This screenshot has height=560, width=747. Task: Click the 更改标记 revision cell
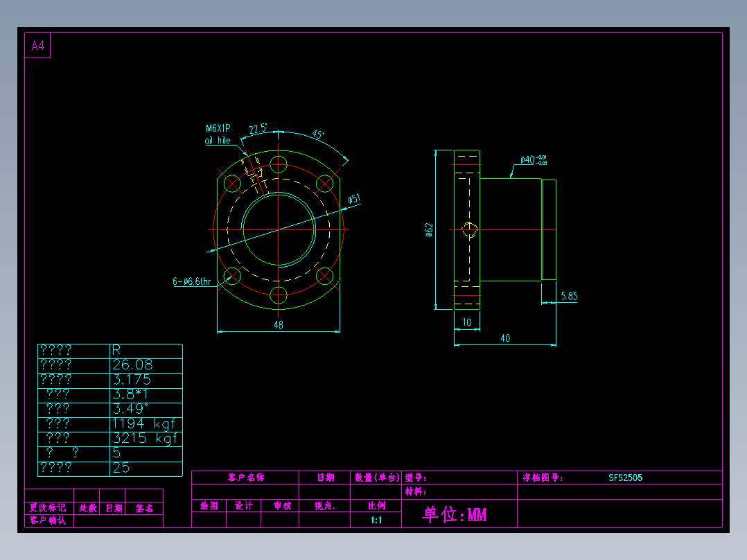click(x=48, y=508)
